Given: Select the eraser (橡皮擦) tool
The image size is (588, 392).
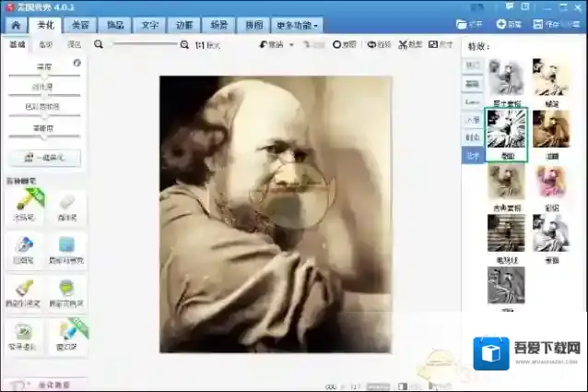Looking at the screenshot, I should 67,208.
